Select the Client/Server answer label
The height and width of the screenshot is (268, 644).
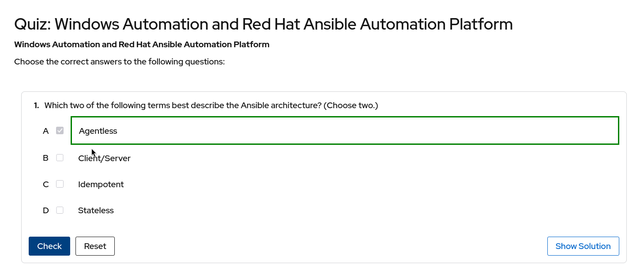point(104,158)
